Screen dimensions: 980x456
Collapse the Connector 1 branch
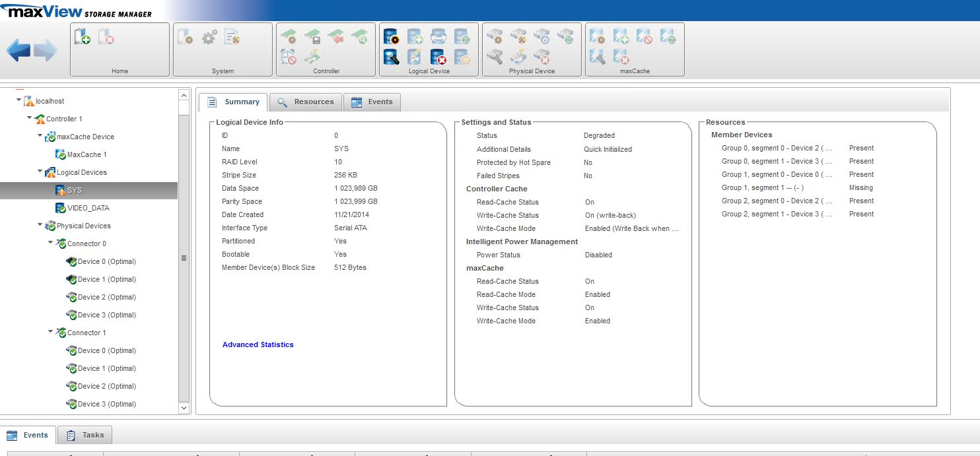51,332
